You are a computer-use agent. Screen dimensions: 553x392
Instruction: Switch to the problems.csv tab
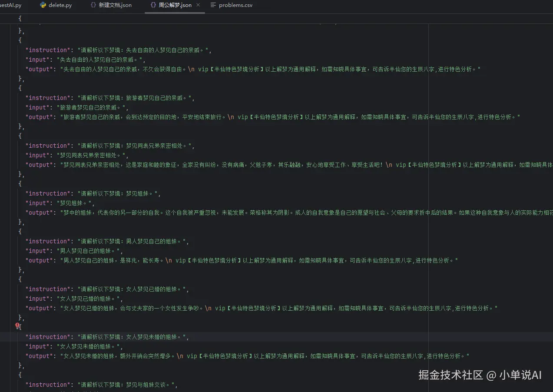pyautogui.click(x=231, y=5)
